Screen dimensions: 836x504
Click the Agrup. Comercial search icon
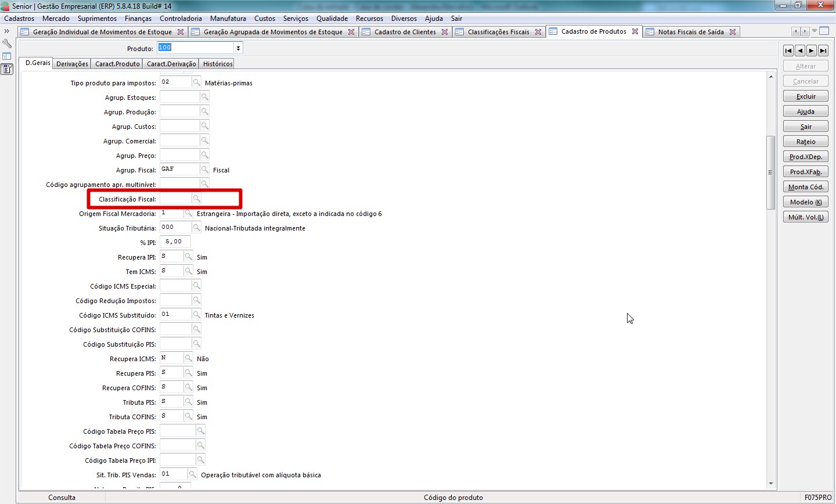pos(204,141)
